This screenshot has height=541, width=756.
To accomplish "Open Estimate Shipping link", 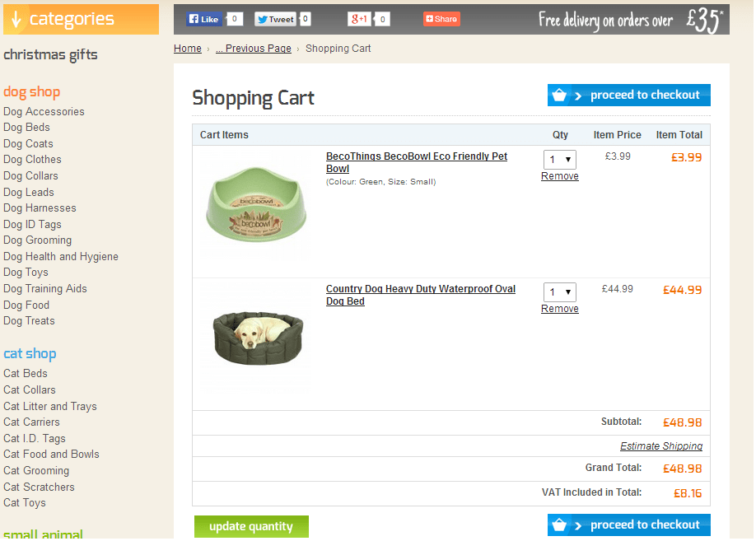I will point(660,446).
